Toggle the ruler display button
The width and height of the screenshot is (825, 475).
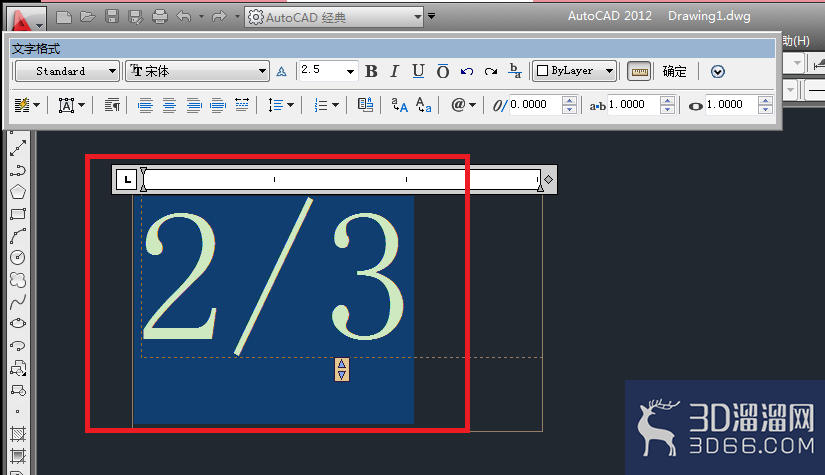(639, 71)
